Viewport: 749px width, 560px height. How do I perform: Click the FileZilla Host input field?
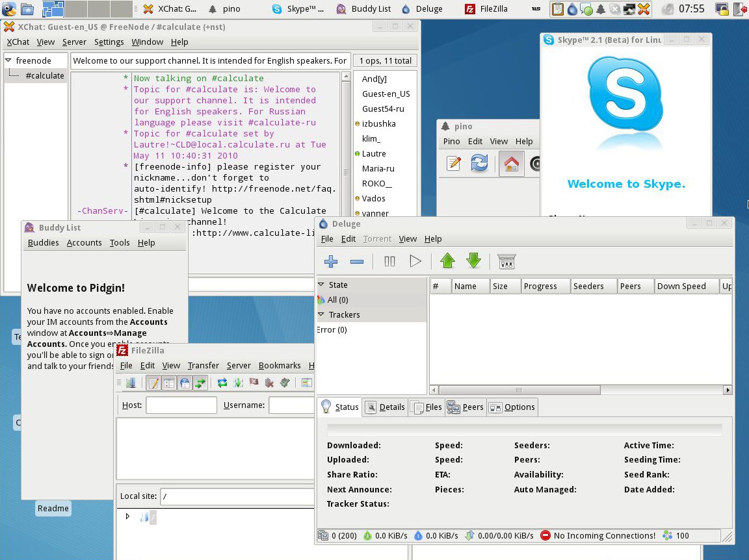coord(181,405)
